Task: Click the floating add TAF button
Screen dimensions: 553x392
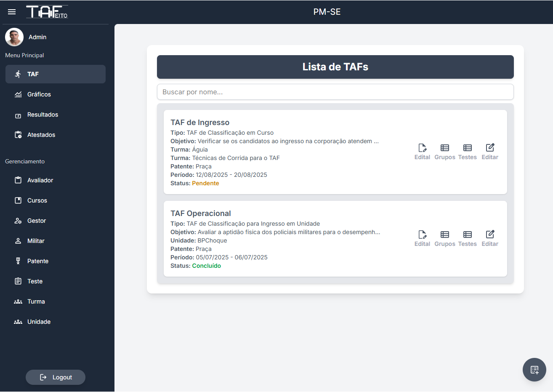Action: coord(534,370)
